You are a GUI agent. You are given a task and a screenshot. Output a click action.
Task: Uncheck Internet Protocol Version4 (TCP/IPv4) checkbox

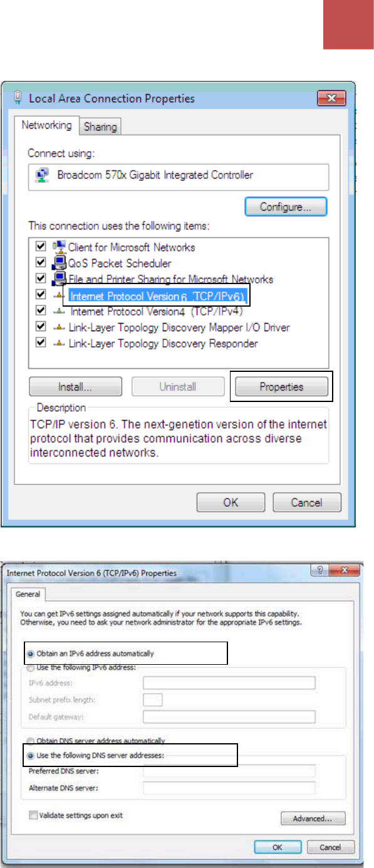pos(41,311)
